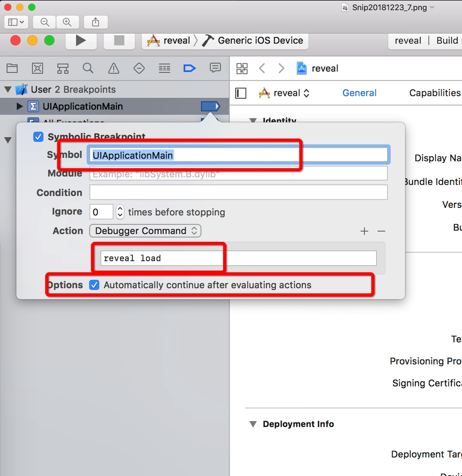Choose Generic iOS Device destination
Image resolution: width=462 pixels, height=476 pixels.
(253, 41)
